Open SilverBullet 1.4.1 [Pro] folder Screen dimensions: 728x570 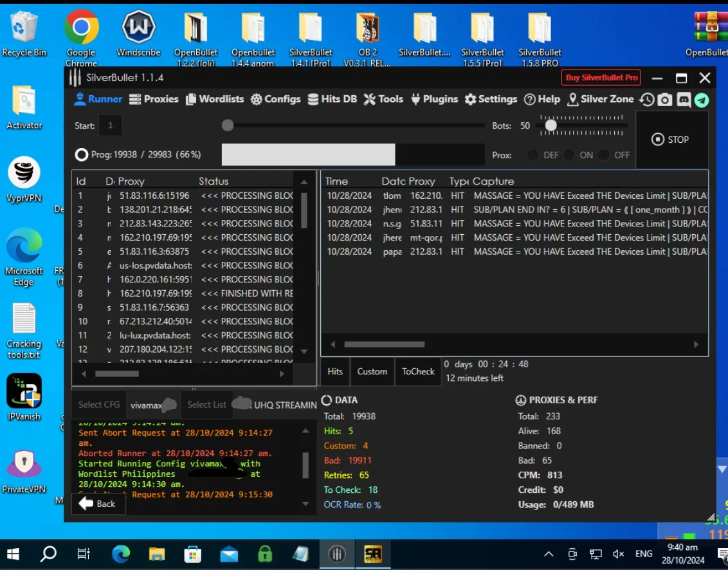click(311, 38)
